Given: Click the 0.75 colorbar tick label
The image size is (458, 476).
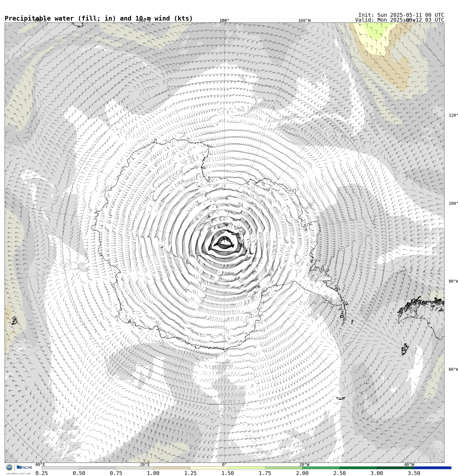Looking at the screenshot, I should point(116,473).
